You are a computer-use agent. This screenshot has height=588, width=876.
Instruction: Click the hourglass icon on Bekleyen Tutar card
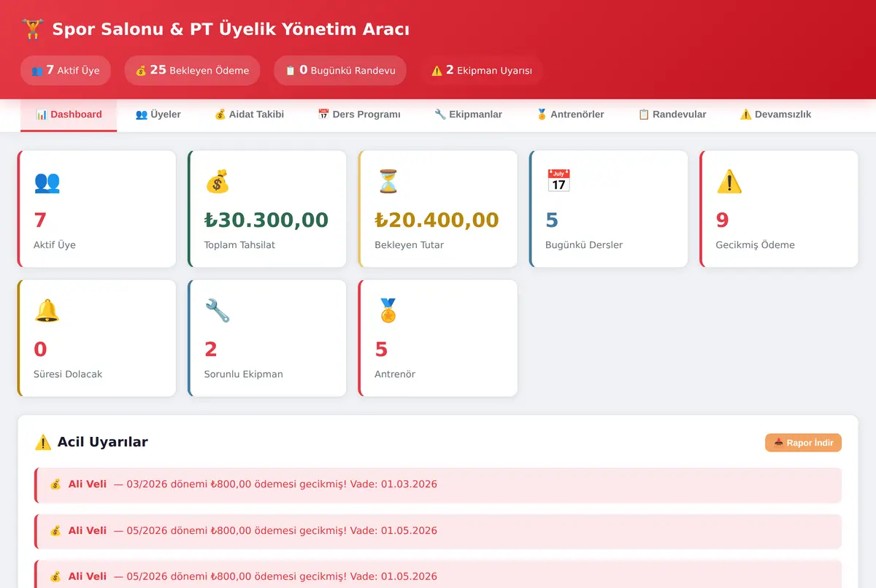[388, 182]
